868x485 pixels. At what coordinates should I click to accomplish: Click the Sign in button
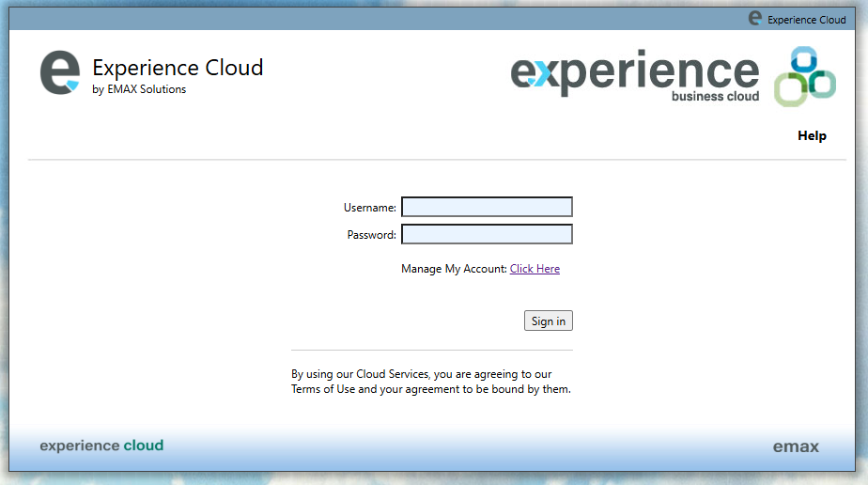click(x=548, y=321)
